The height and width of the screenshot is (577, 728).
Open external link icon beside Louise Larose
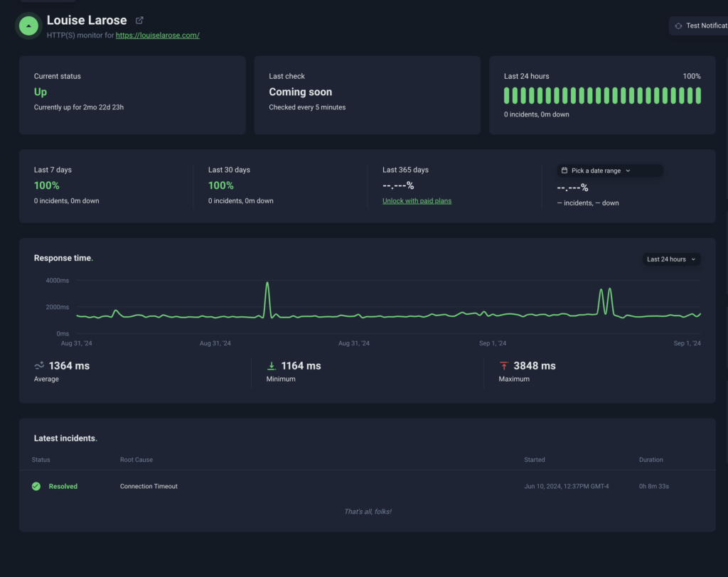coord(139,21)
